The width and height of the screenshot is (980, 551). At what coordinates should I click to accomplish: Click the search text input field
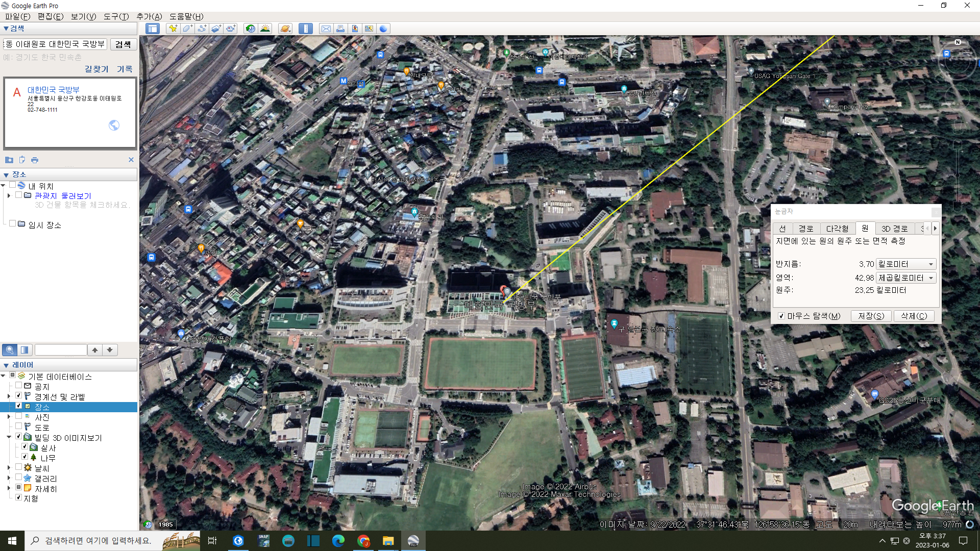(x=55, y=44)
